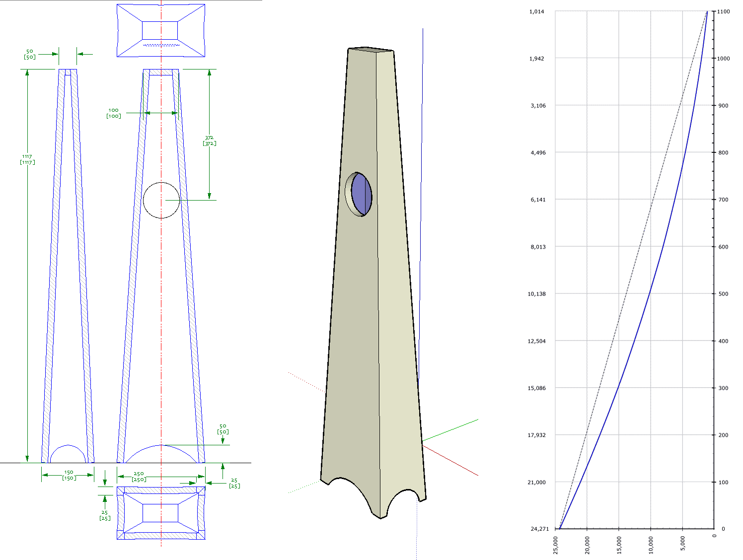The image size is (743, 560).
Task: Click the 3,106 value on chart
Action: coord(538,106)
